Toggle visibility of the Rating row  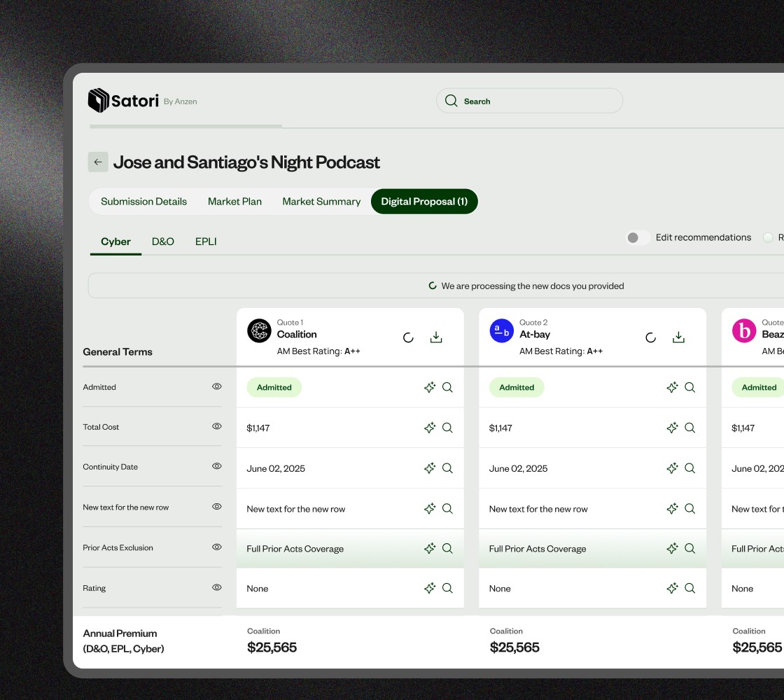(216, 587)
